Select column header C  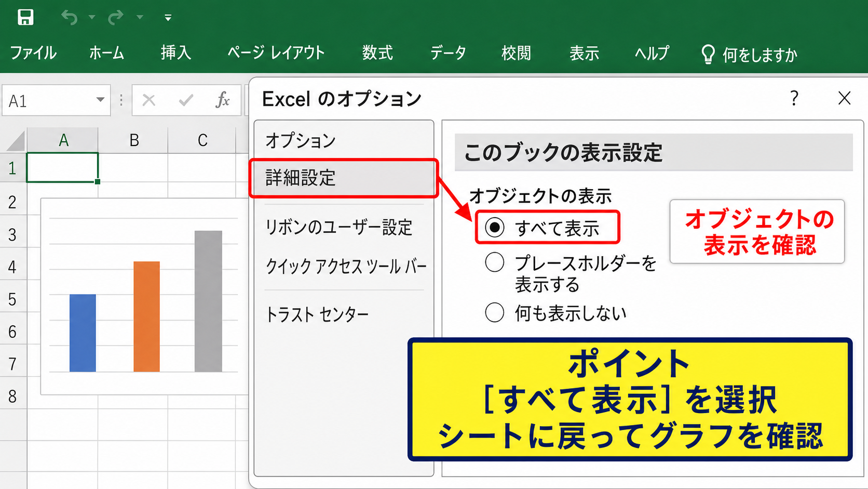202,140
